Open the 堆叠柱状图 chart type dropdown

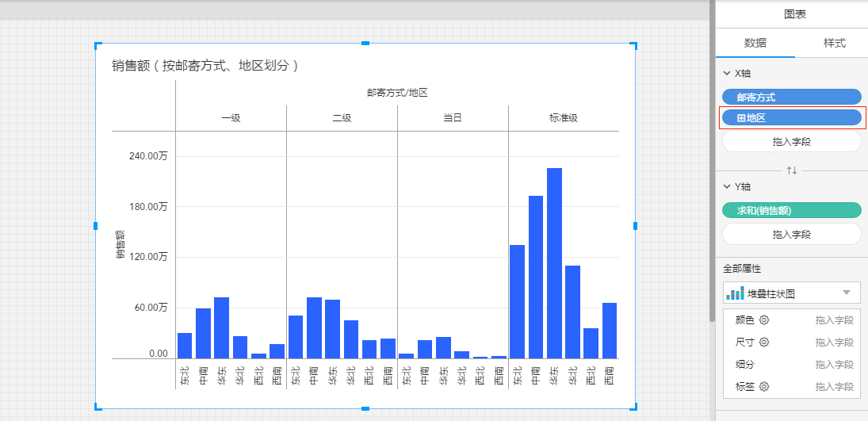tap(847, 293)
